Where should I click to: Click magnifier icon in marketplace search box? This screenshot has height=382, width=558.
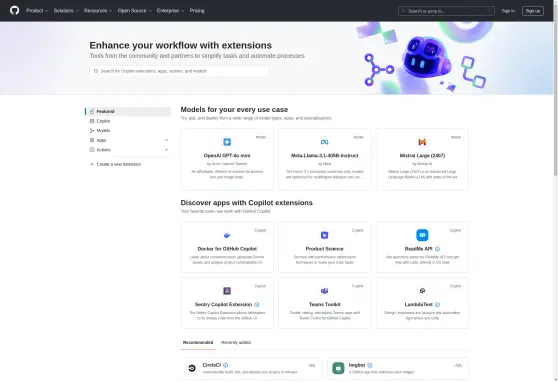click(96, 71)
